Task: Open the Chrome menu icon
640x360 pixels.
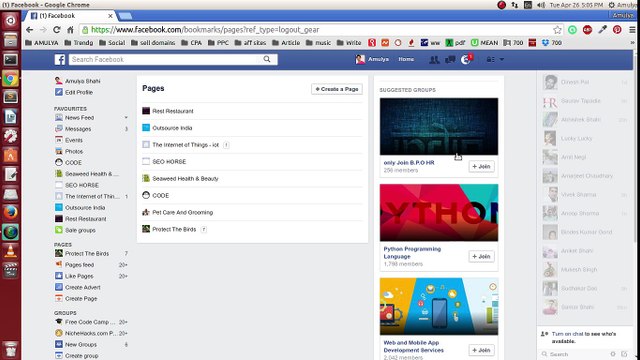Action: (632, 30)
